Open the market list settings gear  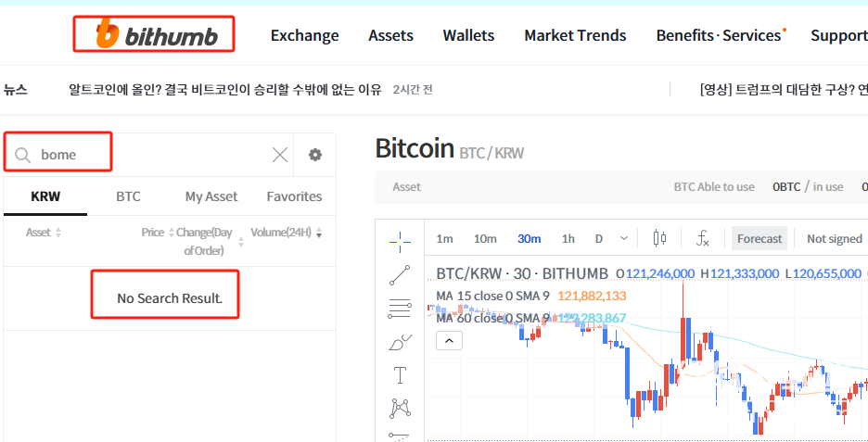coord(315,155)
